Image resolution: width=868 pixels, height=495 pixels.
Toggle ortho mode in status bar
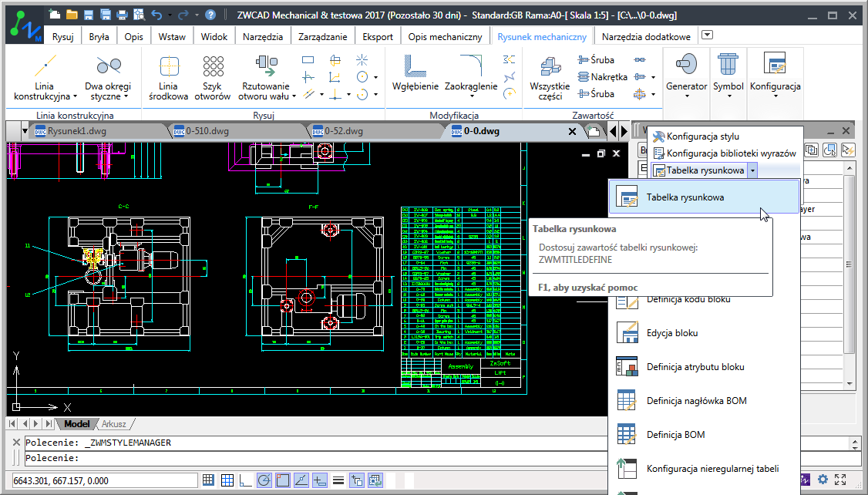tap(245, 480)
